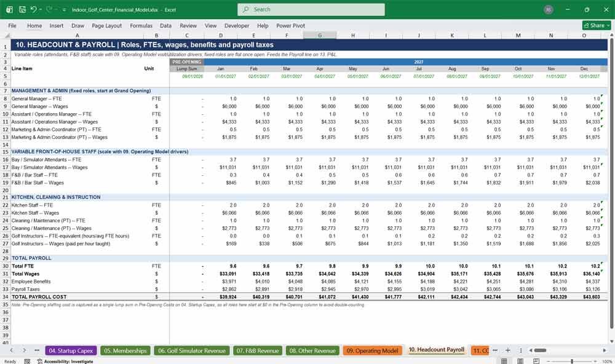Switch to Page Break Preview icon

[536, 361]
